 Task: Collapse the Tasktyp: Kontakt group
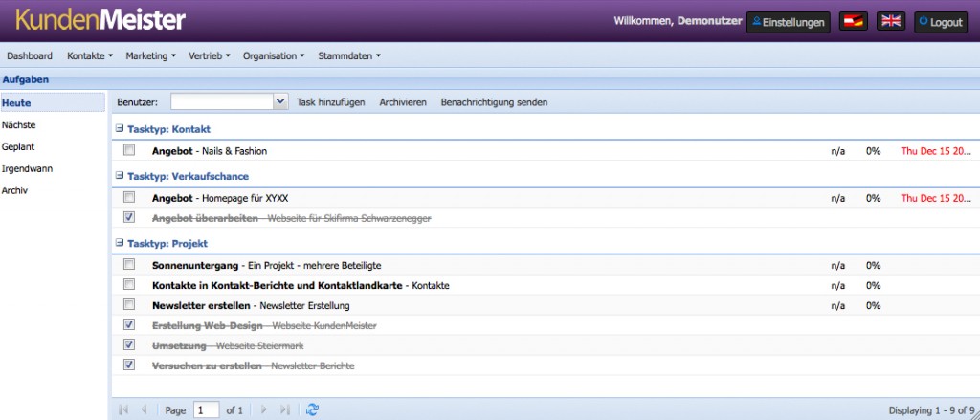pyautogui.click(x=120, y=128)
